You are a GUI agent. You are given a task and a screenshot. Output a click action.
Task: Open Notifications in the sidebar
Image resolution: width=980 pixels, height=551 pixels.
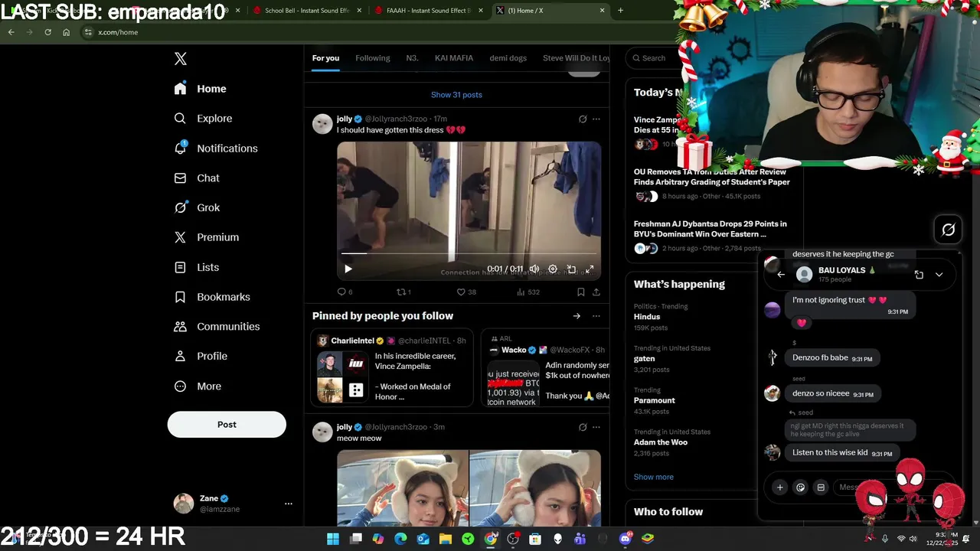tap(217, 148)
